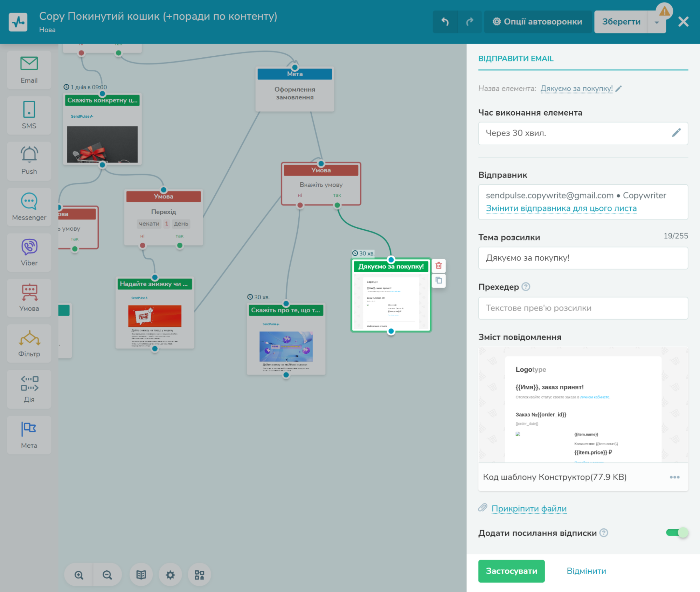Select the Viber element icon
The image size is (700, 592).
29,252
